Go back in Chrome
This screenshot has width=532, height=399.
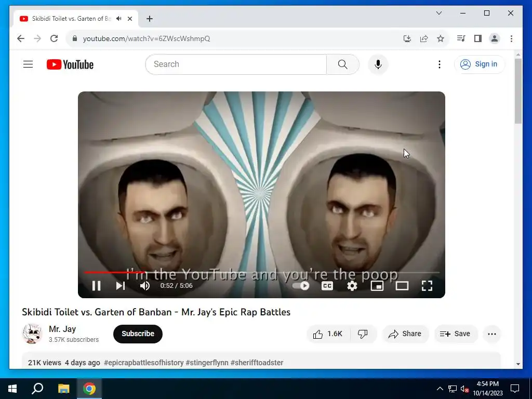(21, 38)
